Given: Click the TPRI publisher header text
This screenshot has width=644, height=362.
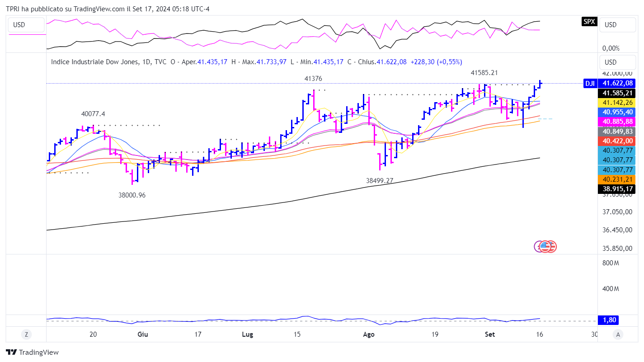Looking at the screenshot, I should pos(107,9).
